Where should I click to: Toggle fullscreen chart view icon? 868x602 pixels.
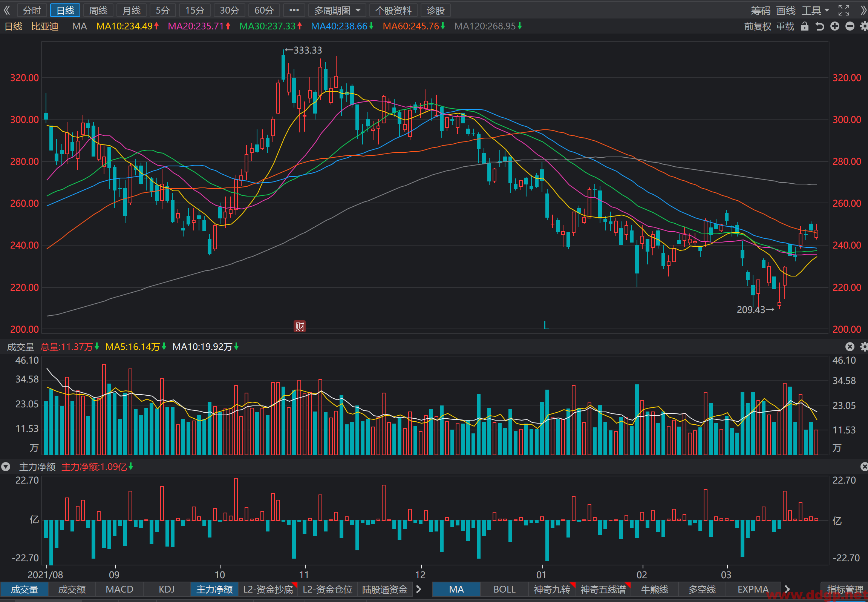click(844, 10)
